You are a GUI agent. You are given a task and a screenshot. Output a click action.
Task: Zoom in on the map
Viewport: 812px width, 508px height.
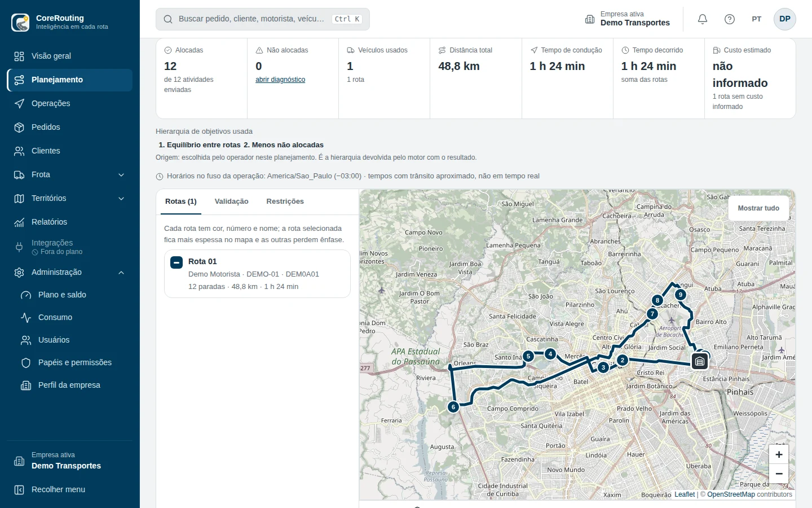point(779,454)
